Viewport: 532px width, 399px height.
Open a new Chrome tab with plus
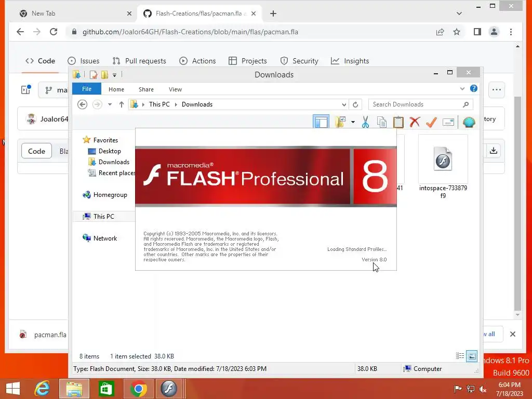pyautogui.click(x=273, y=14)
